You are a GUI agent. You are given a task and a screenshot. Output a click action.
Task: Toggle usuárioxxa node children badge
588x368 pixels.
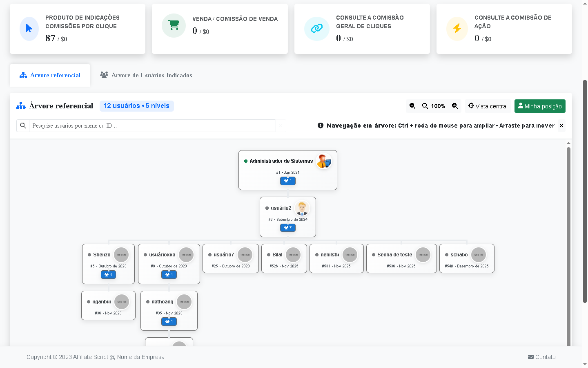point(169,275)
